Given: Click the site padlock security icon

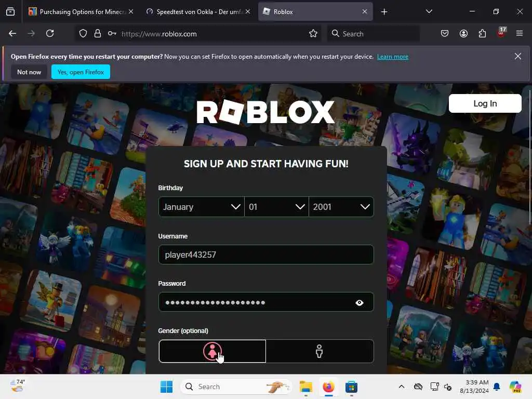Looking at the screenshot, I should pyautogui.click(x=97, y=34).
